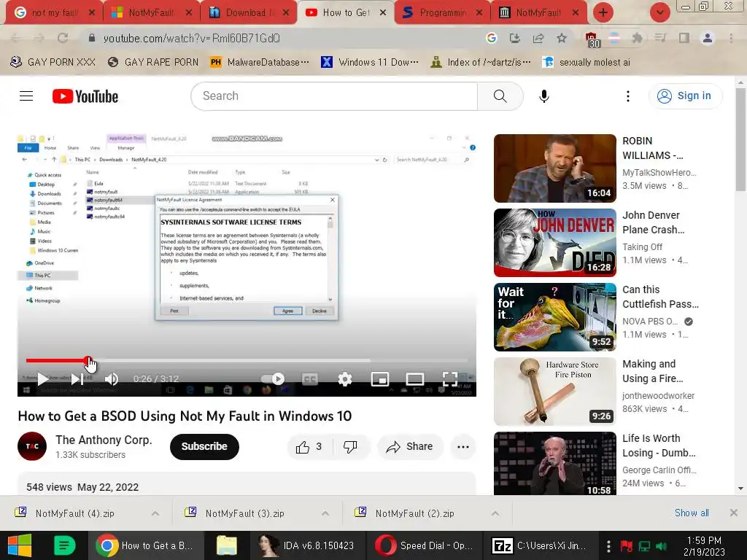747x560 pixels.
Task: Switch to last NotMyFault tab
Action: pyautogui.click(x=540, y=13)
